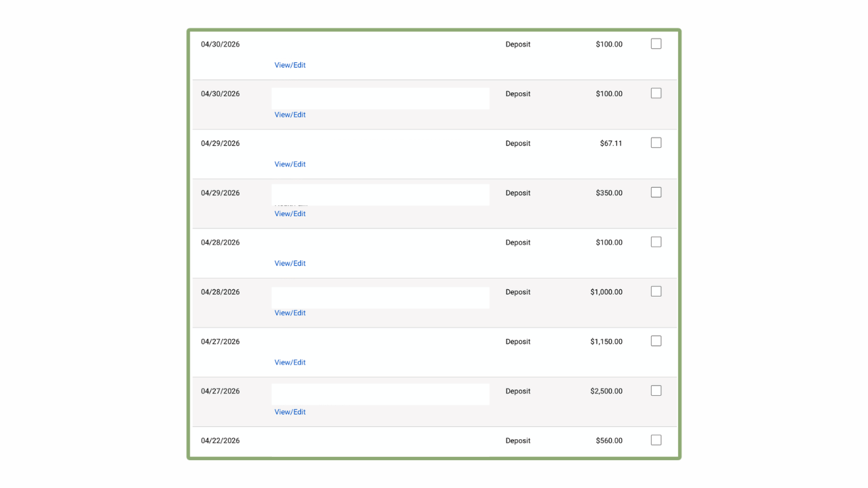
Task: Select the Deposit label on the $67.11 row
Action: (518, 143)
